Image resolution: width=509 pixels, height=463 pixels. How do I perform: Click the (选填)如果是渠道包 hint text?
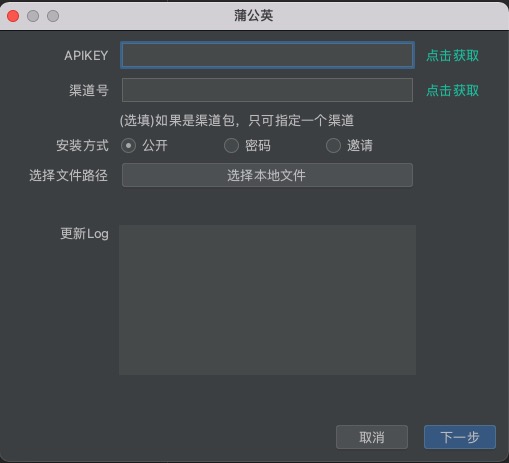(237, 120)
